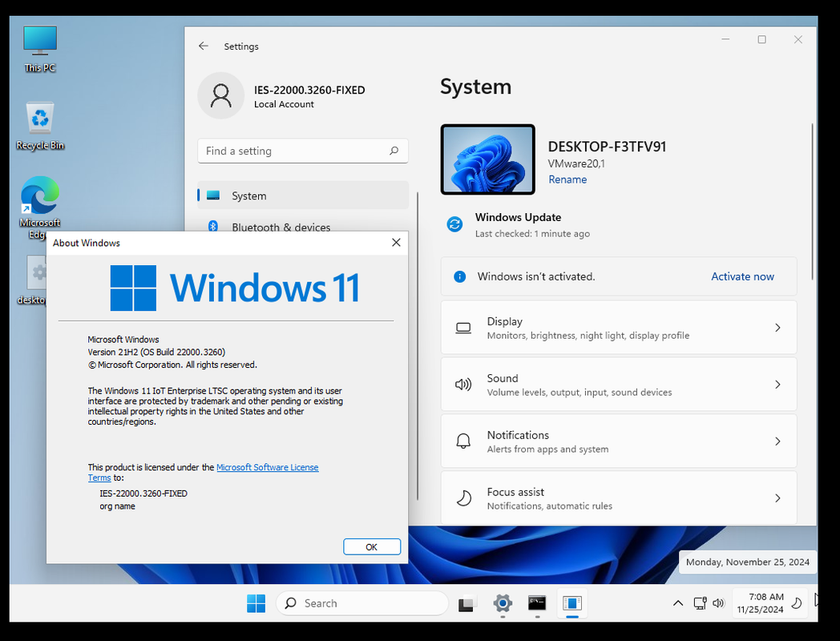Click the Last checked: 1 minute ago text
The width and height of the screenshot is (840, 641).
(532, 233)
